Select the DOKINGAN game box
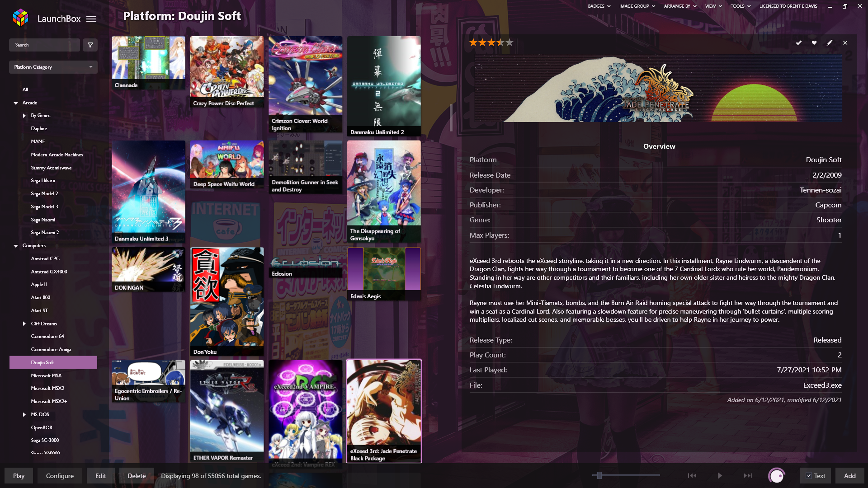This screenshot has width=868, height=488. pyautogui.click(x=148, y=270)
